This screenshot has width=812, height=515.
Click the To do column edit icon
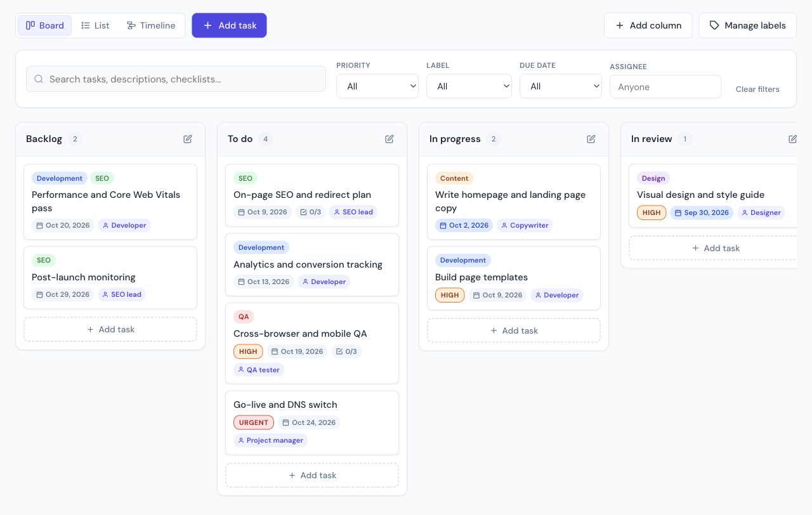[390, 139]
